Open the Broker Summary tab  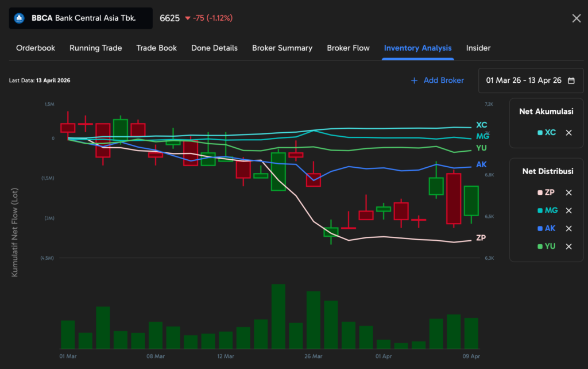282,48
